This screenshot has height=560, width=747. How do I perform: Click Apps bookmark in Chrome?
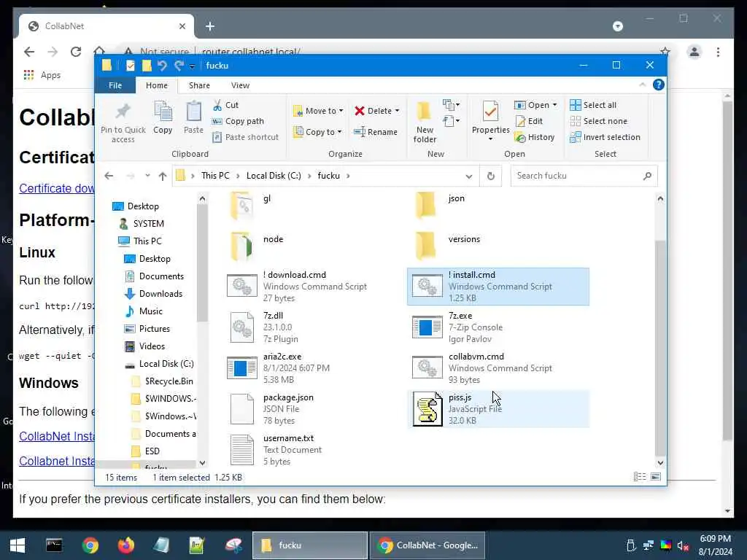42,75
